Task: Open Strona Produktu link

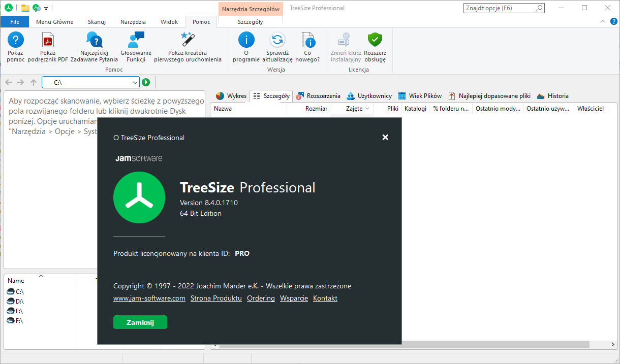Action: pos(216,298)
